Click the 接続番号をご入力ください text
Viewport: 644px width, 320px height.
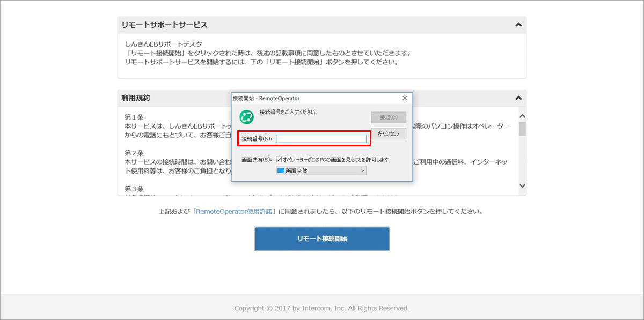[288, 113]
